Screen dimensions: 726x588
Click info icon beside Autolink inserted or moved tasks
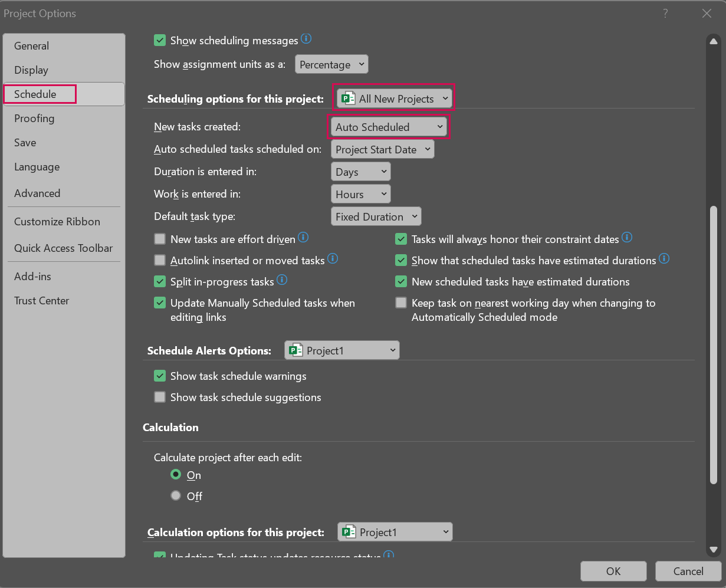[333, 259]
